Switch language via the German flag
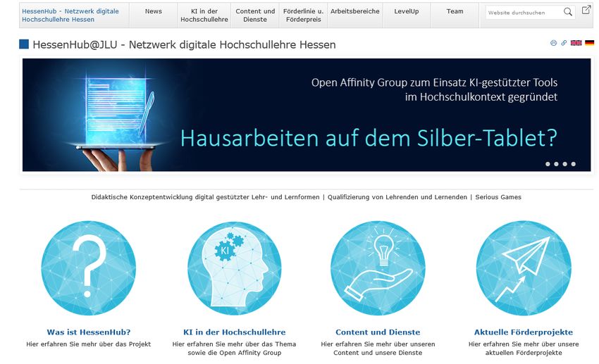 pos(589,43)
